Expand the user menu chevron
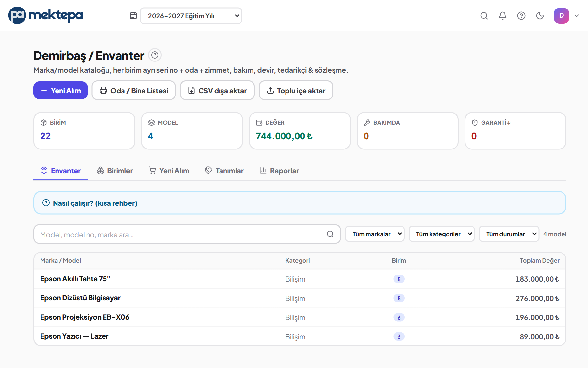This screenshot has height=368, width=588. click(577, 16)
